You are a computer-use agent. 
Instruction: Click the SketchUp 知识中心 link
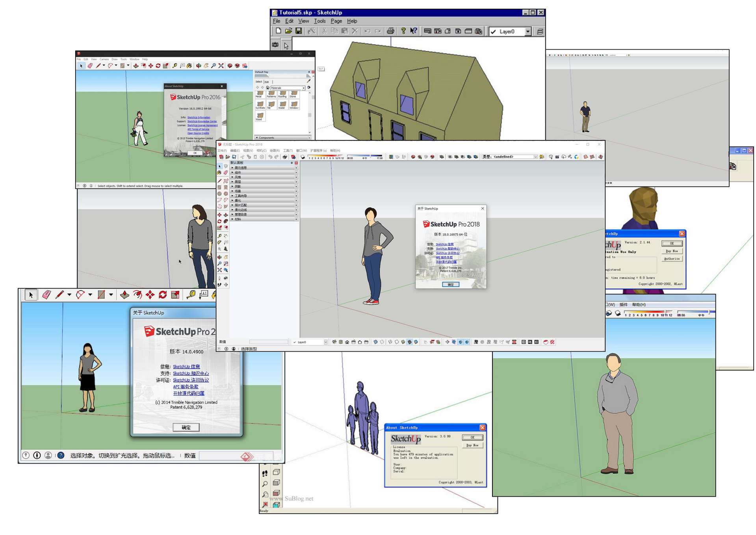pos(191,373)
